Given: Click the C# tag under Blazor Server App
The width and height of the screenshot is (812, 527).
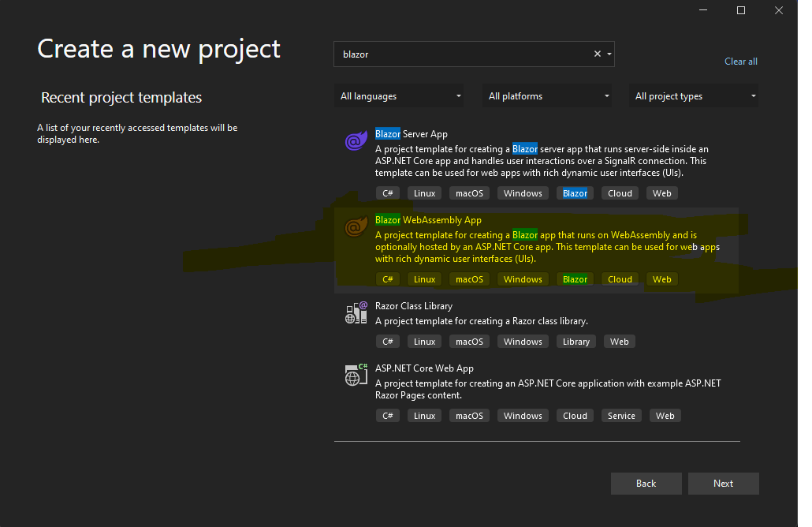Looking at the screenshot, I should [x=387, y=193].
